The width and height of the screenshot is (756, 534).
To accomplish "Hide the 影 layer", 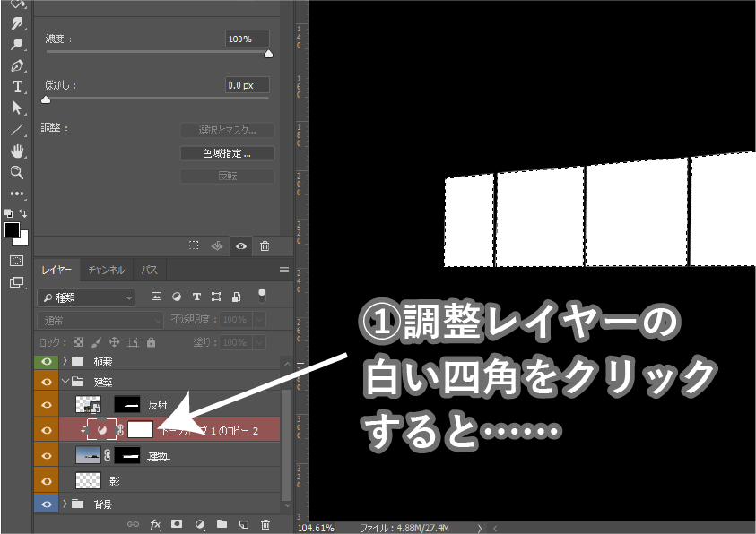I will pos(47,480).
